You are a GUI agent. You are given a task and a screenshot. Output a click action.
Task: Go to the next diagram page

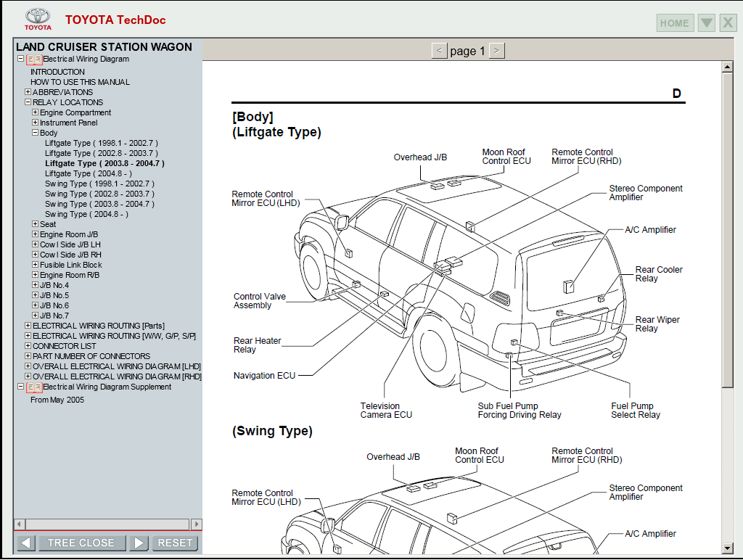(496, 50)
